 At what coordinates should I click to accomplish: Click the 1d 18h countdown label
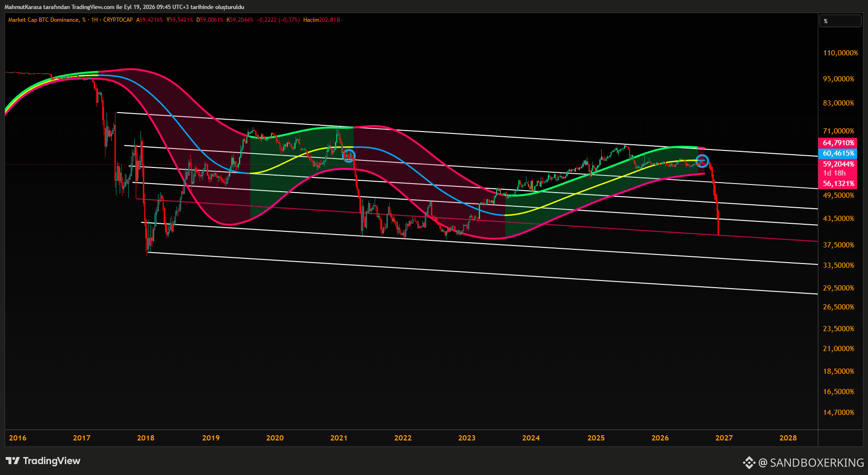[x=834, y=173]
